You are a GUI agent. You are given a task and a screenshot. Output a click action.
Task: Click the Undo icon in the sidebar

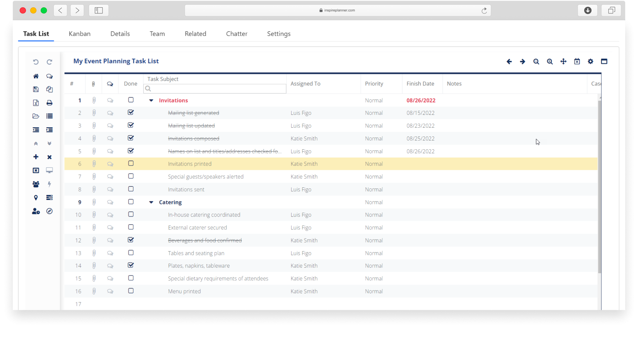point(36,62)
